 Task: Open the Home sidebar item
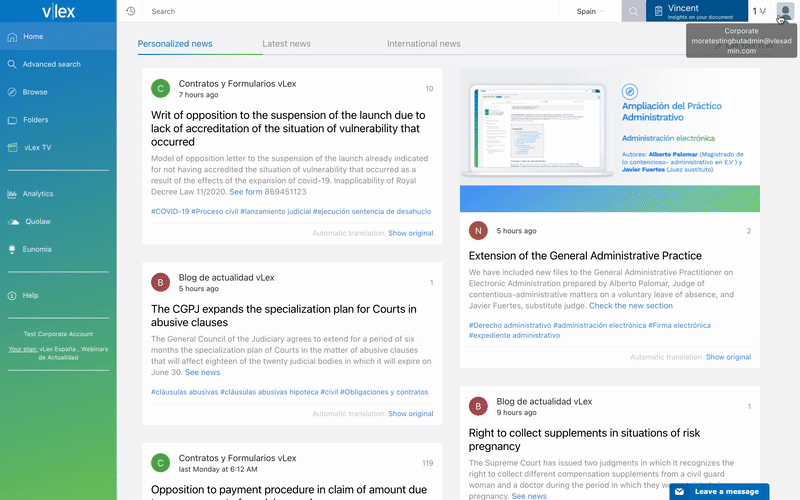58,37
